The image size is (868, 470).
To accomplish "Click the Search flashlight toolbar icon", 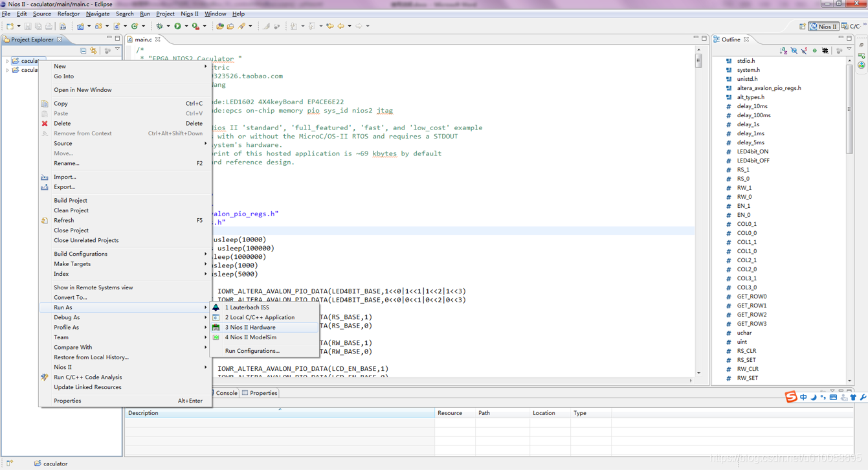I will [241, 27].
